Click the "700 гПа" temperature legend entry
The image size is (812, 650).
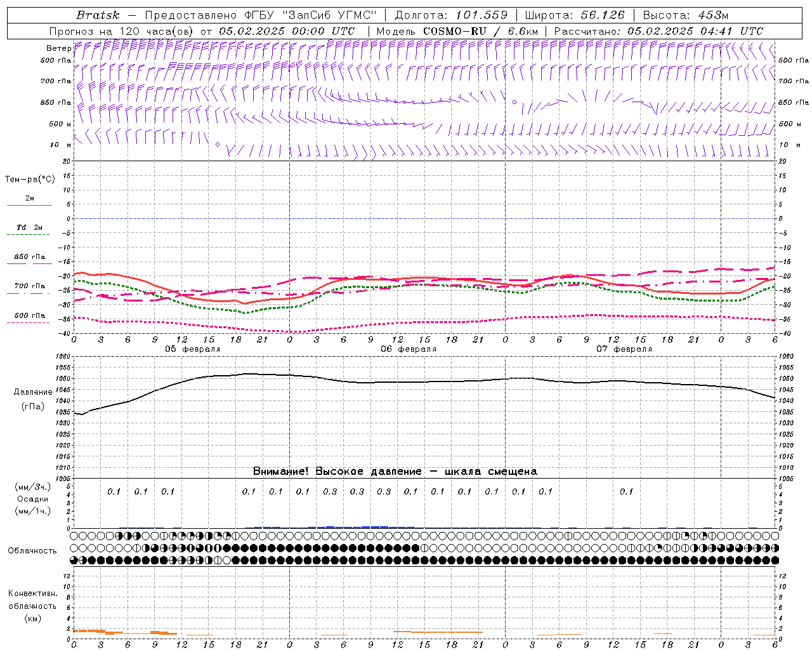tap(29, 286)
